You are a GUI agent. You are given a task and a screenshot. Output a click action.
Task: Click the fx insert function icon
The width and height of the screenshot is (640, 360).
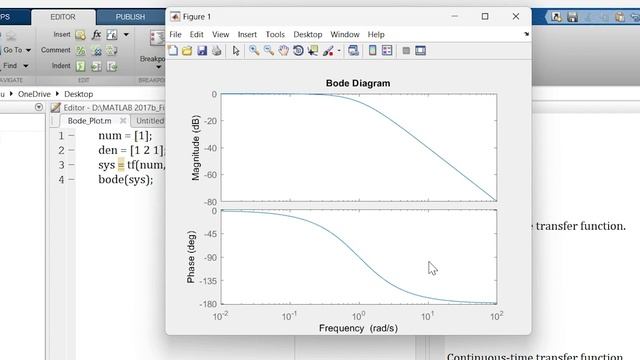tap(96, 35)
